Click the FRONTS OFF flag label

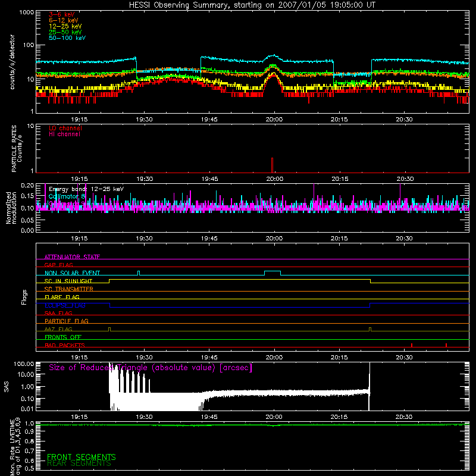point(63,337)
